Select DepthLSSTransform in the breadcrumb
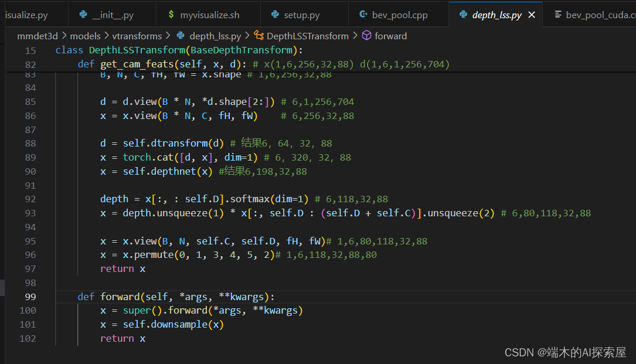This screenshot has width=636, height=364. [x=308, y=36]
